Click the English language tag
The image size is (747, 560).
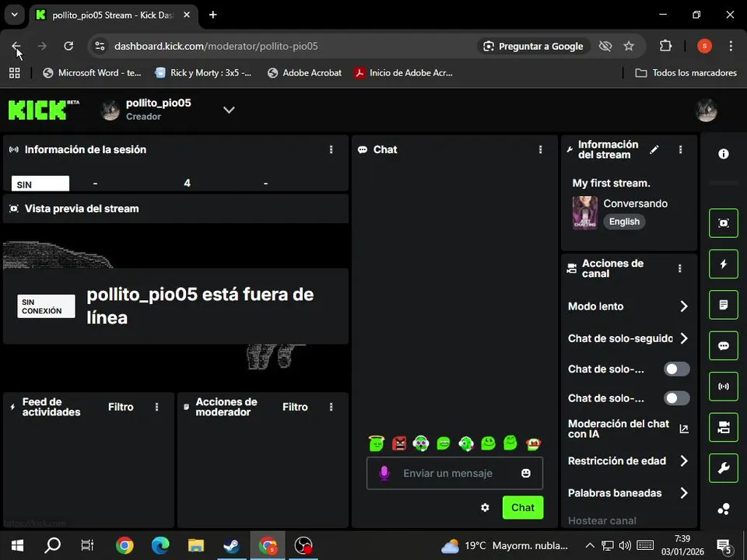(x=624, y=222)
